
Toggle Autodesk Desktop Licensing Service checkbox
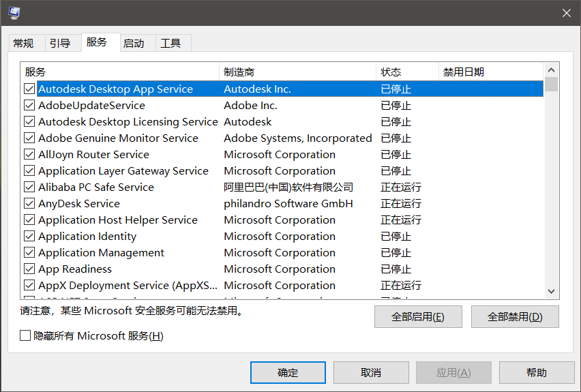tap(29, 121)
